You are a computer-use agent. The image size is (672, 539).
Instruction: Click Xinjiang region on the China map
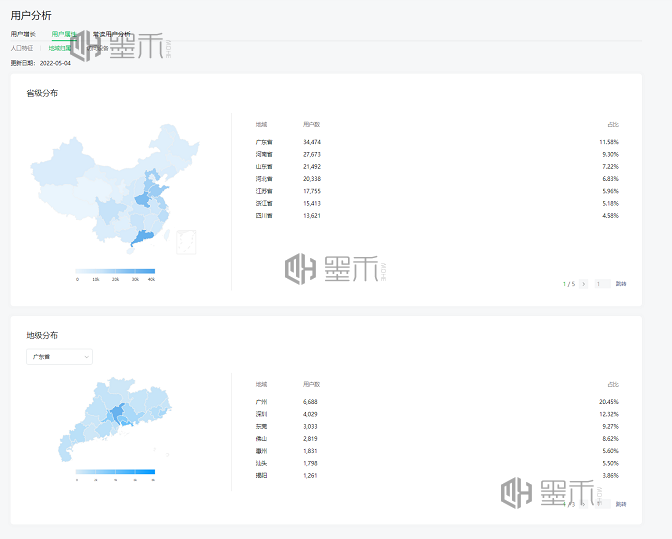[x=64, y=163]
